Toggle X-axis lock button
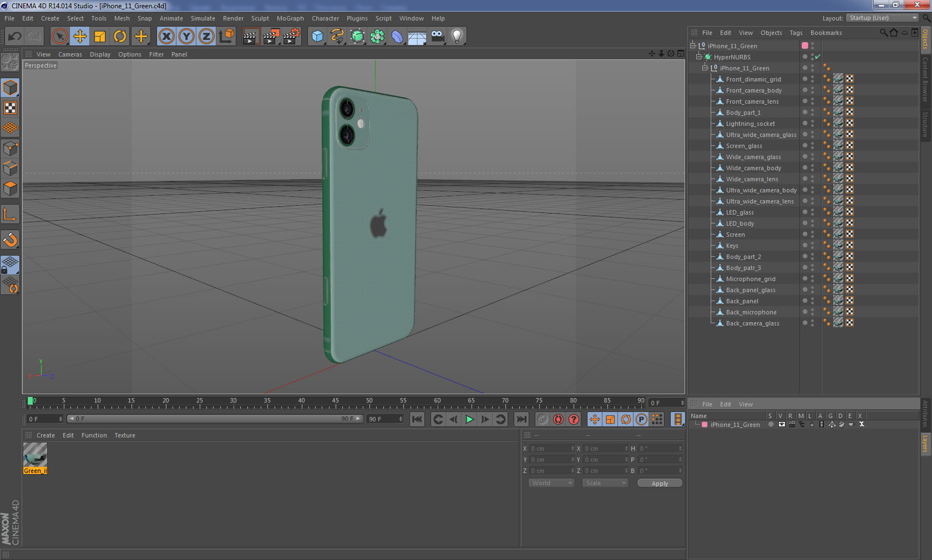The height and width of the screenshot is (560, 932). [166, 37]
